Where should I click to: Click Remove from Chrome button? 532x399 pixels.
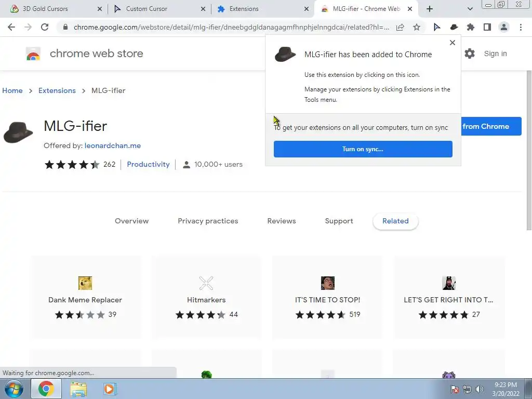coord(491,126)
